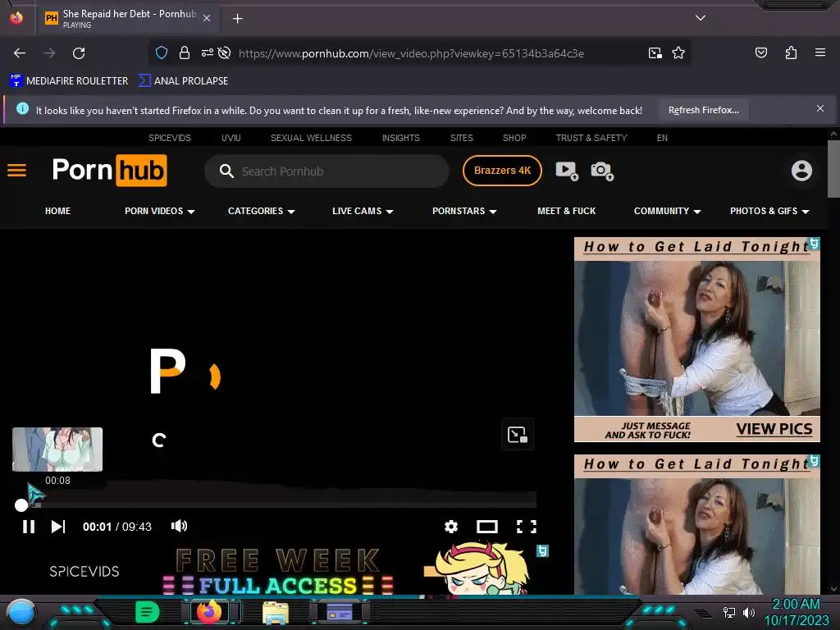Open the purple window app in taskbar
The width and height of the screenshot is (840, 630).
tap(340, 612)
